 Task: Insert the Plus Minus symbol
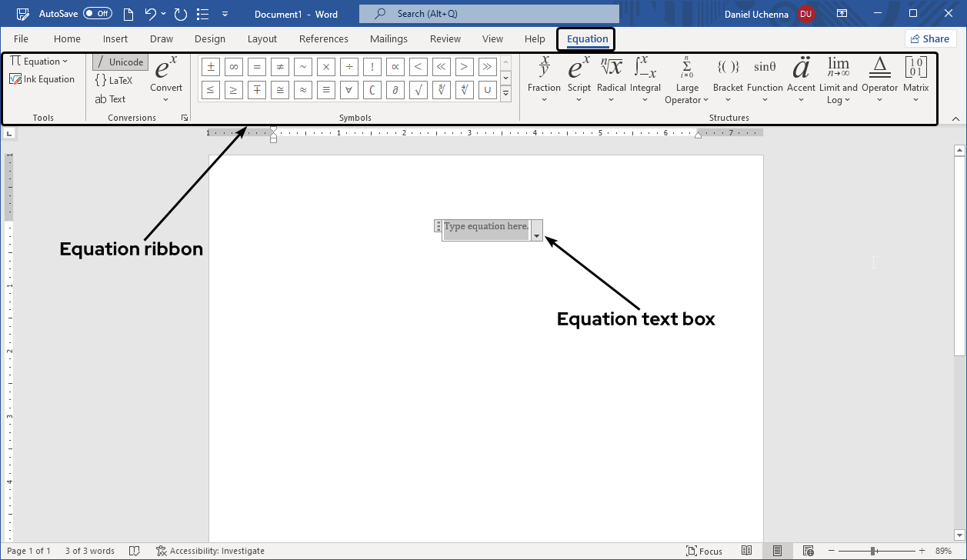[210, 66]
